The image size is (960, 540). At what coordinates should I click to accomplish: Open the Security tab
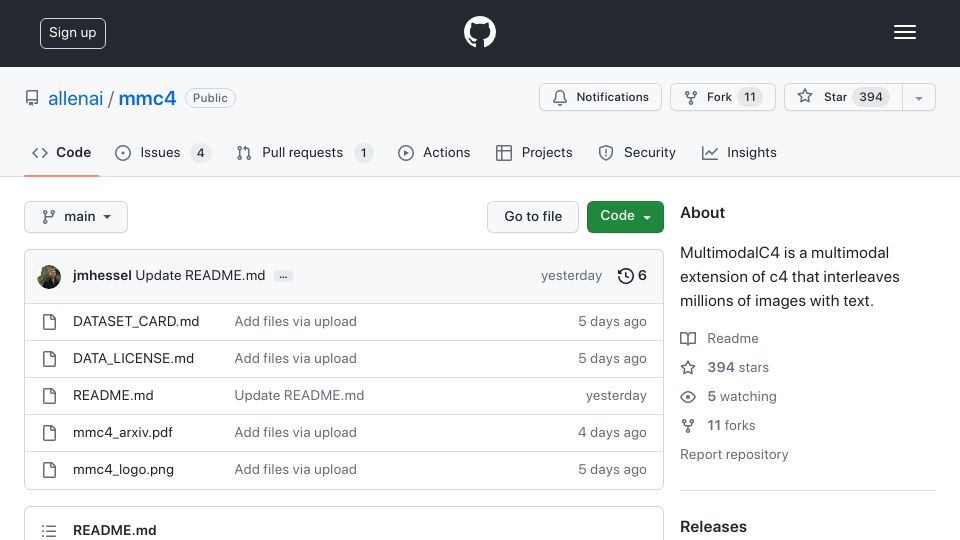coord(637,152)
